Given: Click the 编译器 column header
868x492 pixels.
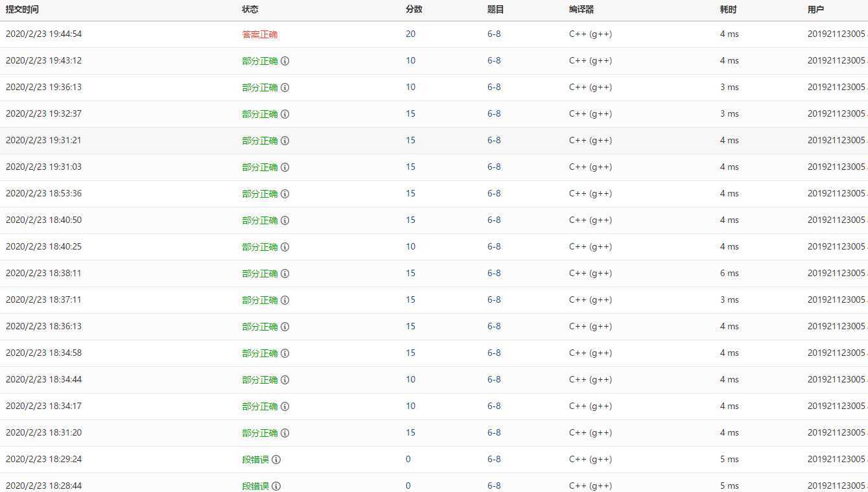Looking at the screenshot, I should (581, 10).
